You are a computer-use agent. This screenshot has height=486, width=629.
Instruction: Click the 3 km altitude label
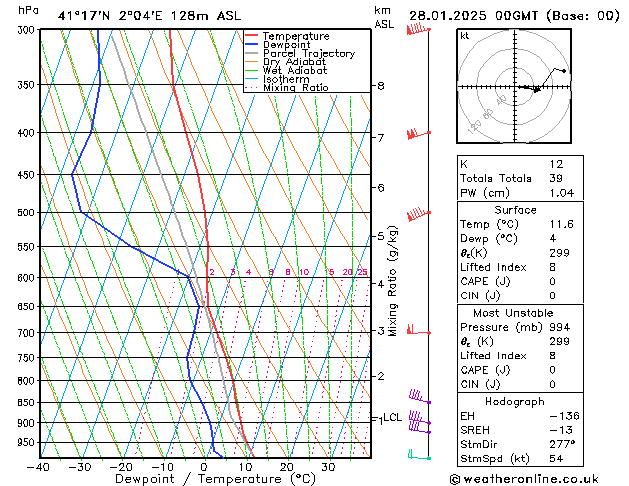[380, 331]
